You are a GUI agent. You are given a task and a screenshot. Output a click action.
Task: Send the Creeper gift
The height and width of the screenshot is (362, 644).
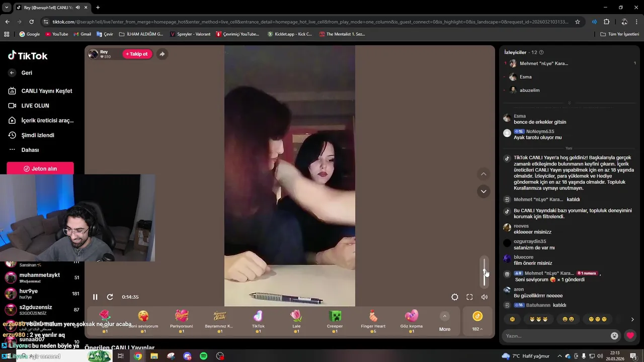pos(335,322)
